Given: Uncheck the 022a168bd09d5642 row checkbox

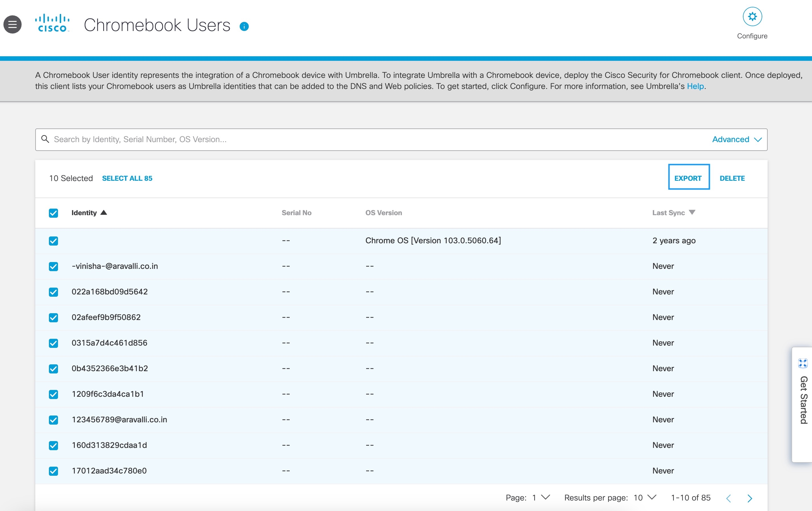Looking at the screenshot, I should [x=53, y=292].
